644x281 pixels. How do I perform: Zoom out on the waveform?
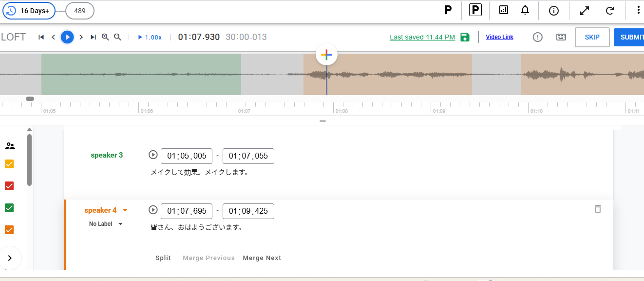(x=117, y=37)
